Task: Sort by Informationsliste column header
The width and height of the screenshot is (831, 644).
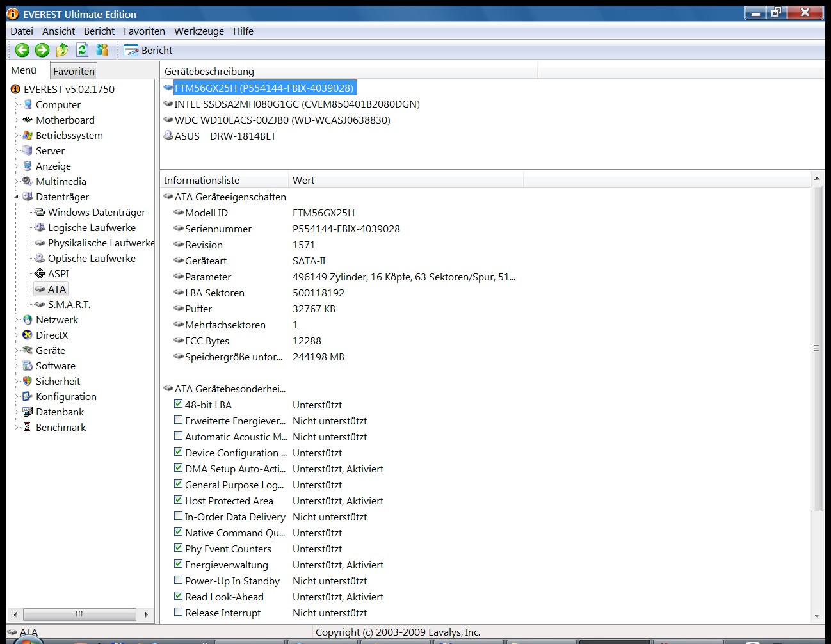Action: (224, 180)
